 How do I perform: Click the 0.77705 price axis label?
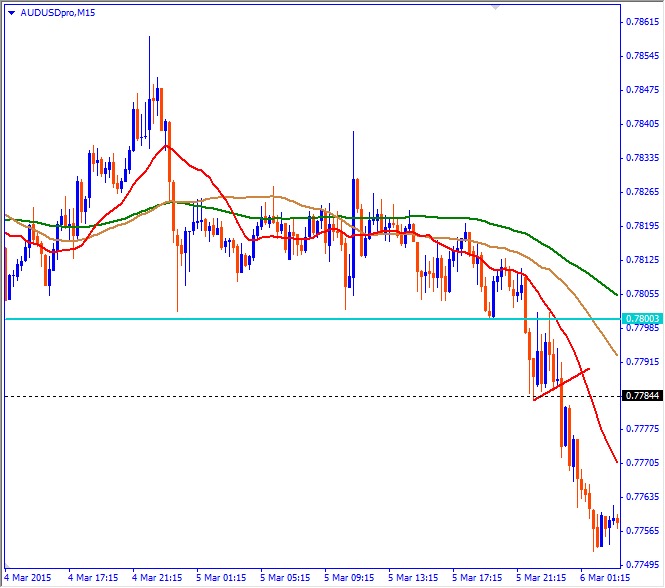(643, 463)
